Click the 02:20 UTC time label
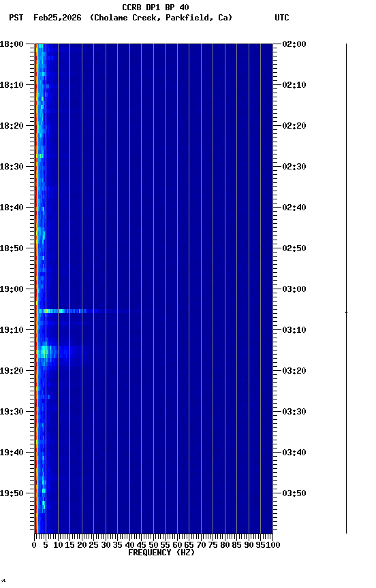 point(294,126)
